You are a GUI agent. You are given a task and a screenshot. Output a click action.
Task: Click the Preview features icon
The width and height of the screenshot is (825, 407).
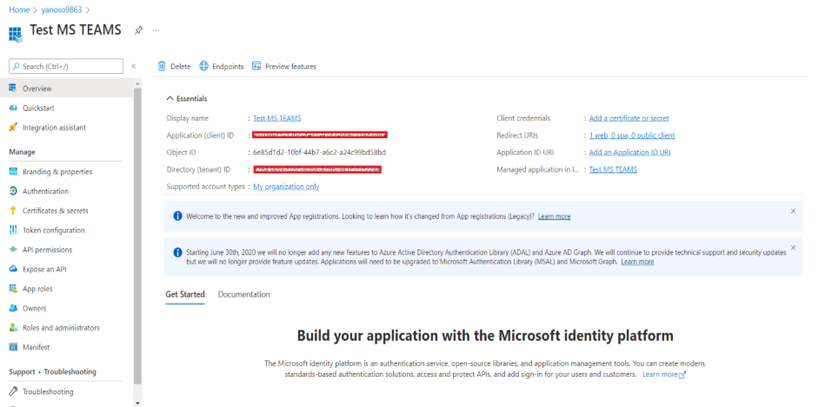point(257,66)
